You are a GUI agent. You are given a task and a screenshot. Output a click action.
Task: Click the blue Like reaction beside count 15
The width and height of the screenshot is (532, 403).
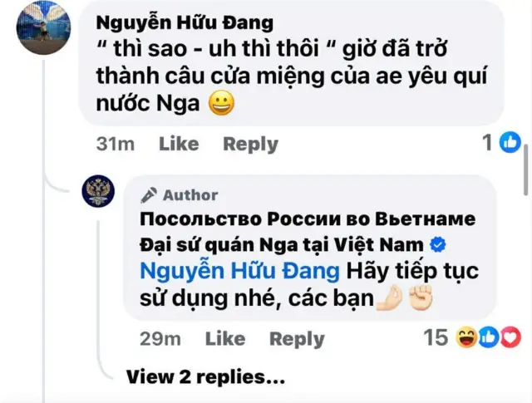pyautogui.click(x=489, y=337)
